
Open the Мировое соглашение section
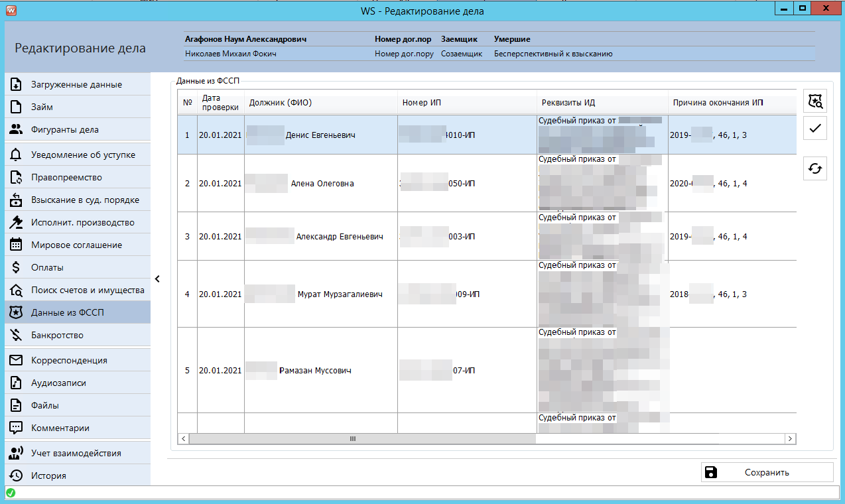77,245
